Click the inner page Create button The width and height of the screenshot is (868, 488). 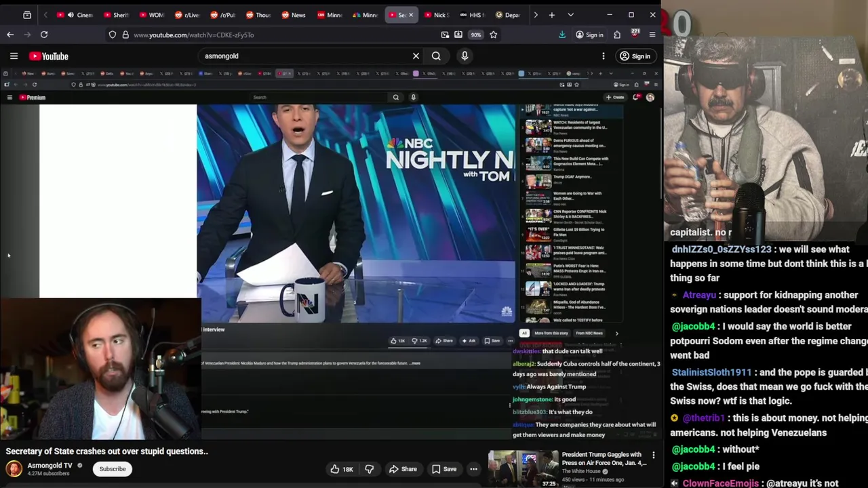click(x=615, y=98)
